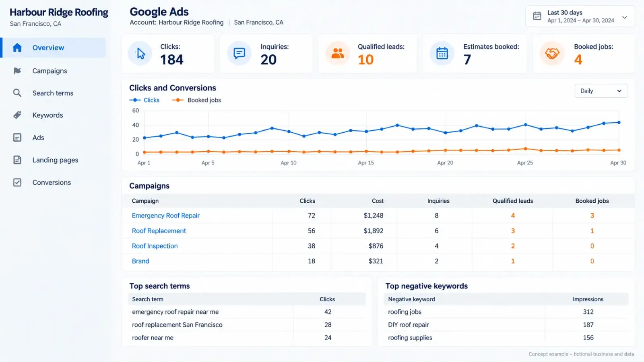The image size is (644, 362).
Task: Click the Estimates booked value 7
Action: tap(467, 60)
